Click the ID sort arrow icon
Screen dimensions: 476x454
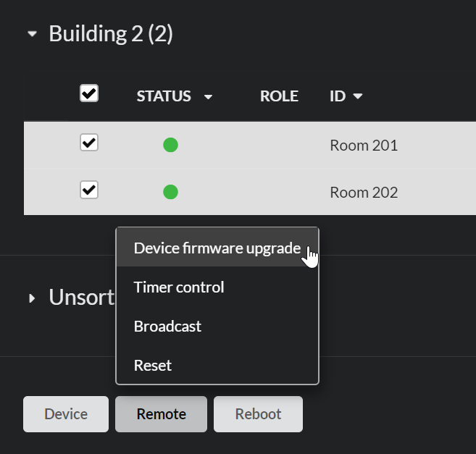click(358, 96)
